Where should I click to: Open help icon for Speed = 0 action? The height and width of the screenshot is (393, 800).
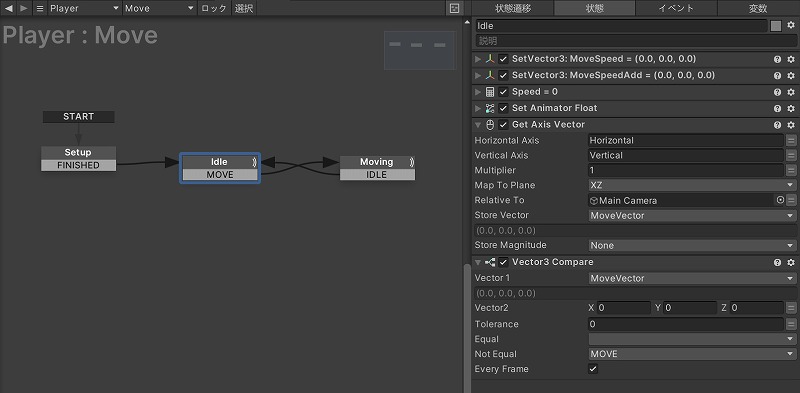[x=778, y=92]
